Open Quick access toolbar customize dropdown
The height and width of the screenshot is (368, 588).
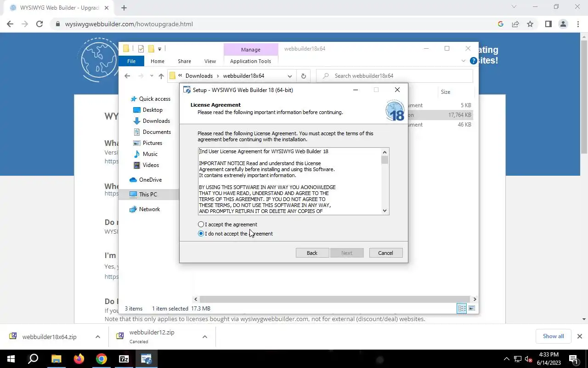(x=159, y=49)
